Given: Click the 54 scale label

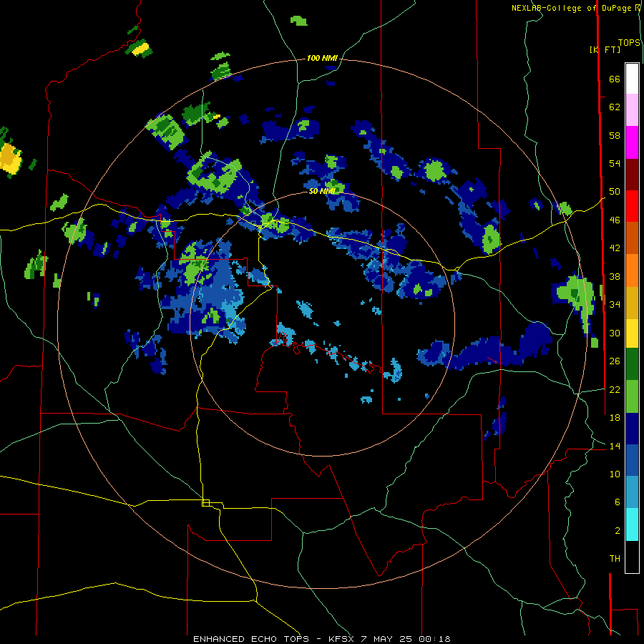Looking at the screenshot, I should point(615,163).
